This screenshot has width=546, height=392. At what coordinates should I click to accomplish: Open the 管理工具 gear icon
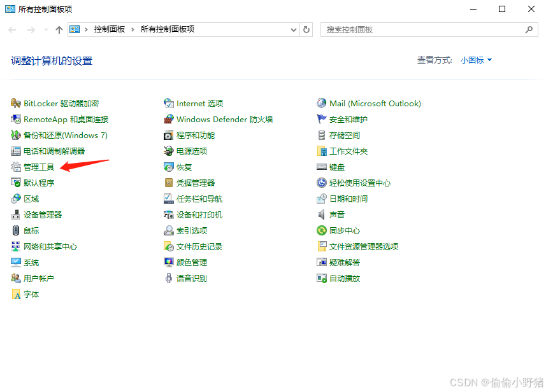click(x=16, y=167)
